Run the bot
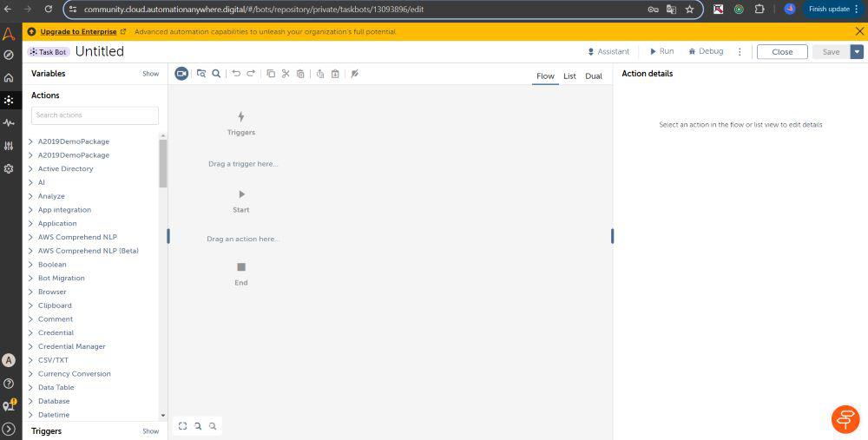The height and width of the screenshot is (440, 868). 661,51
